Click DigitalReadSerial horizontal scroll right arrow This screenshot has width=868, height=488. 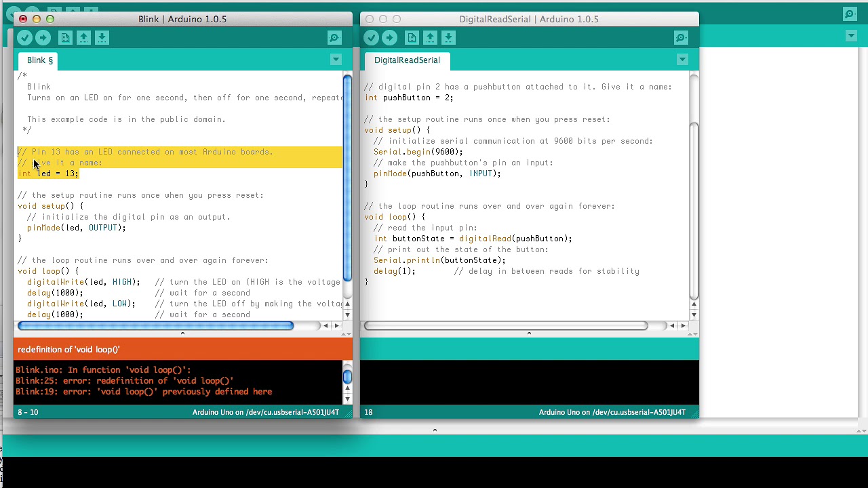click(683, 326)
